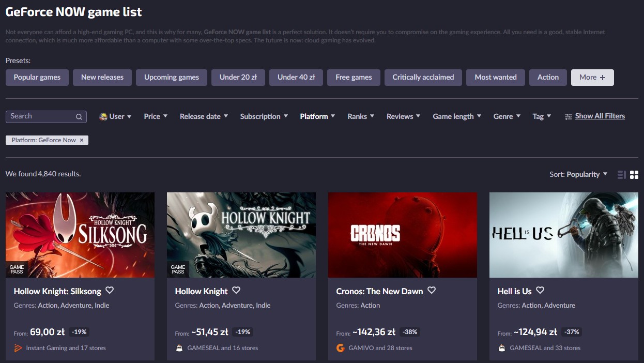Open the Tag filter dropdown
The width and height of the screenshot is (644, 363).
[x=542, y=116]
